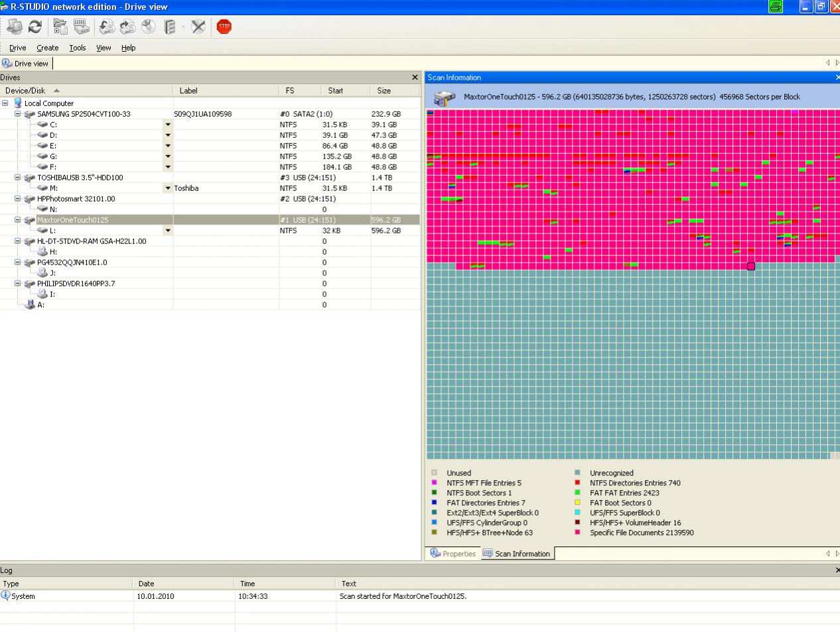Open the Drive menu
840x632 pixels.
[18, 48]
